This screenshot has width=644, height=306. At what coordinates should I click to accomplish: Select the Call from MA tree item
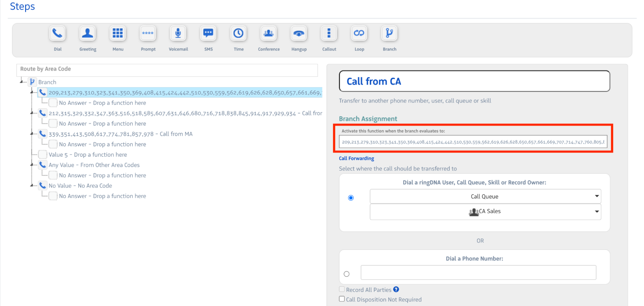tap(120, 134)
